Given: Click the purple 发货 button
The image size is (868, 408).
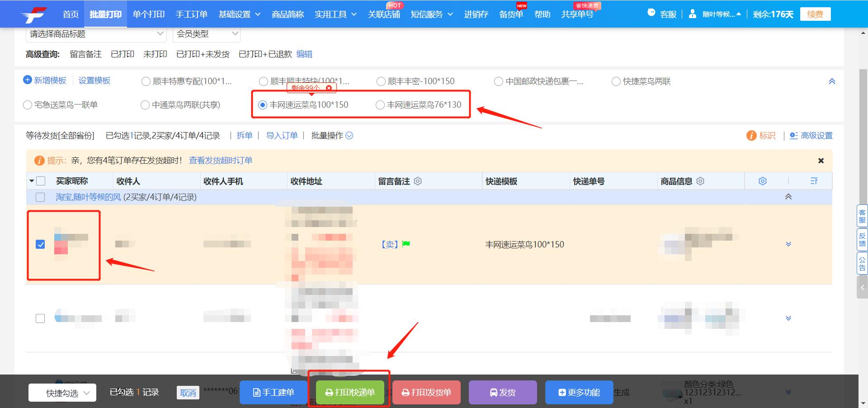Looking at the screenshot, I should pos(503,392).
